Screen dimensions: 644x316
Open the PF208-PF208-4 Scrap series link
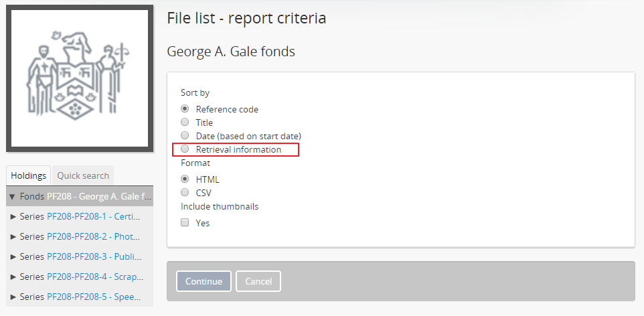pos(92,276)
